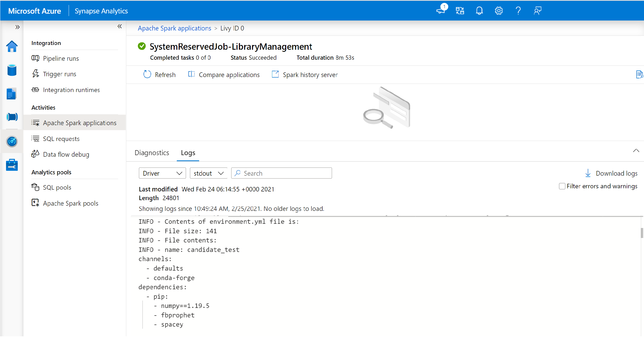Click the Trigger runs icon
Image resolution: width=644 pixels, height=345 pixels.
coord(36,74)
